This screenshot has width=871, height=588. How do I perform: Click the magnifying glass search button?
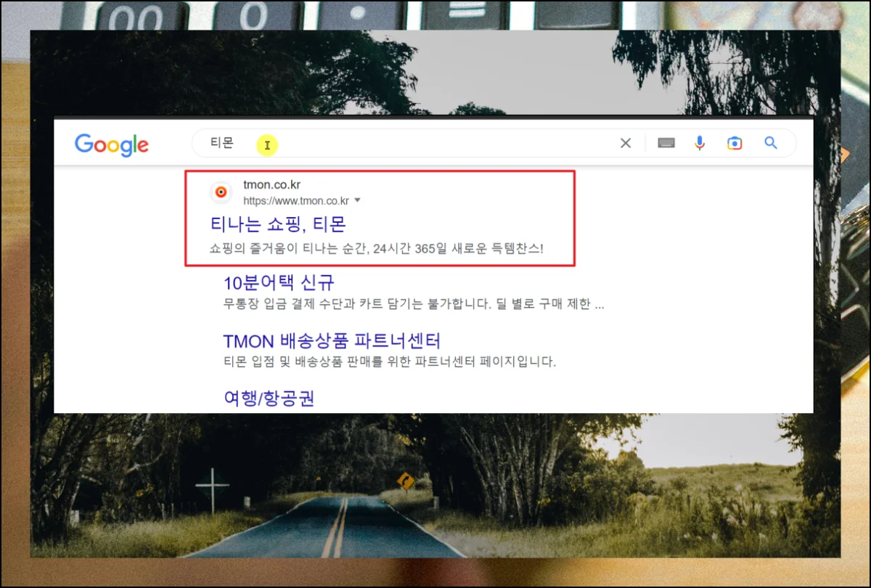(x=771, y=143)
